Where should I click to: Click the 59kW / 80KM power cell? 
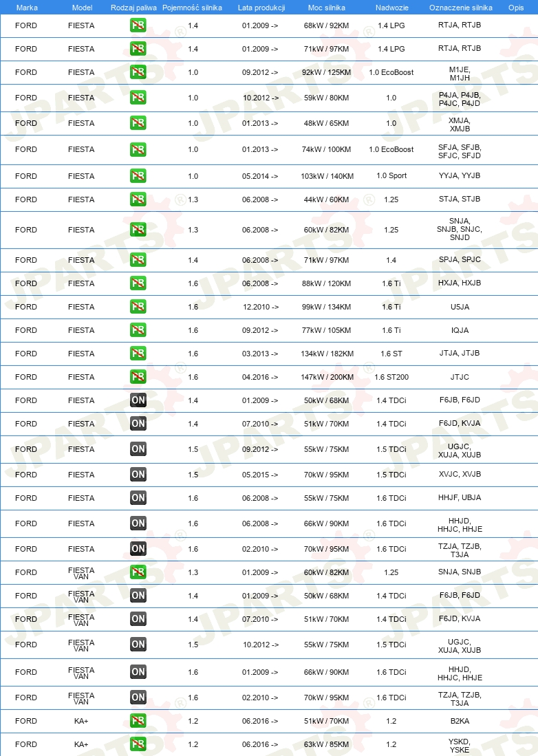pyautogui.click(x=326, y=98)
